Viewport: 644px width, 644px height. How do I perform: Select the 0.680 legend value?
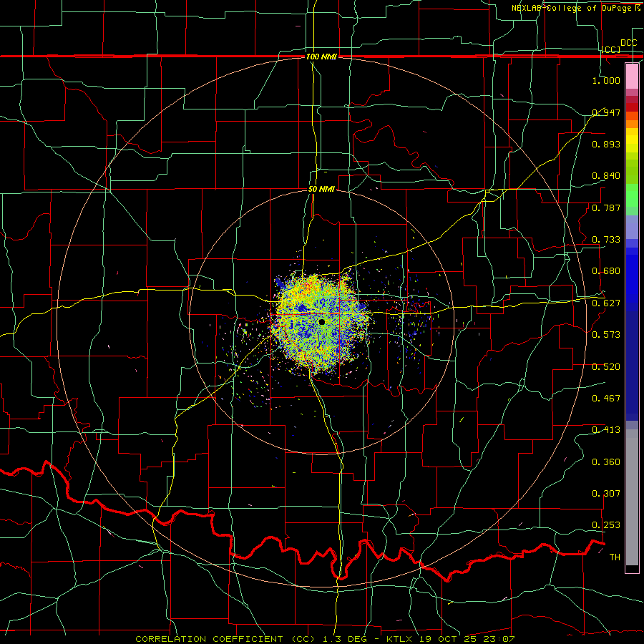(606, 271)
